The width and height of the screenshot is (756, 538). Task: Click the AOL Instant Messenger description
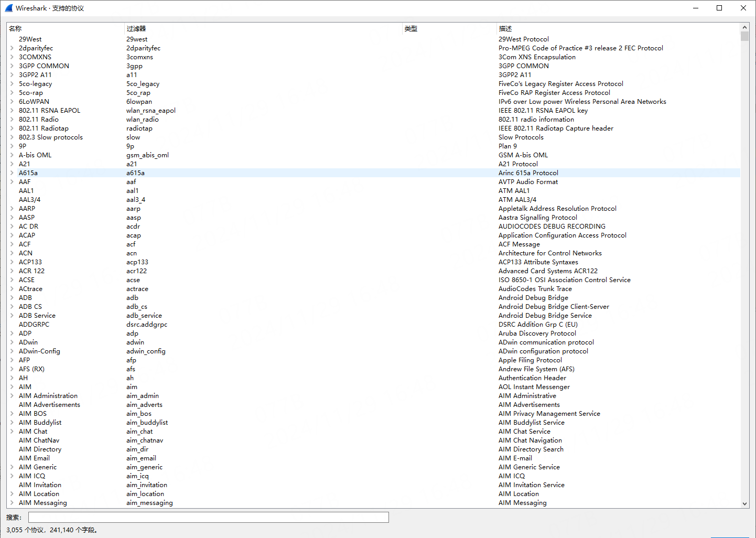[x=534, y=387]
